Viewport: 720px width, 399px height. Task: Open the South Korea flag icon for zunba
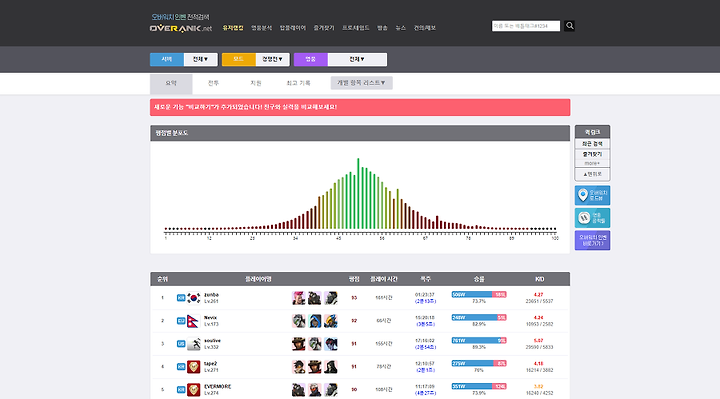[x=194, y=298]
